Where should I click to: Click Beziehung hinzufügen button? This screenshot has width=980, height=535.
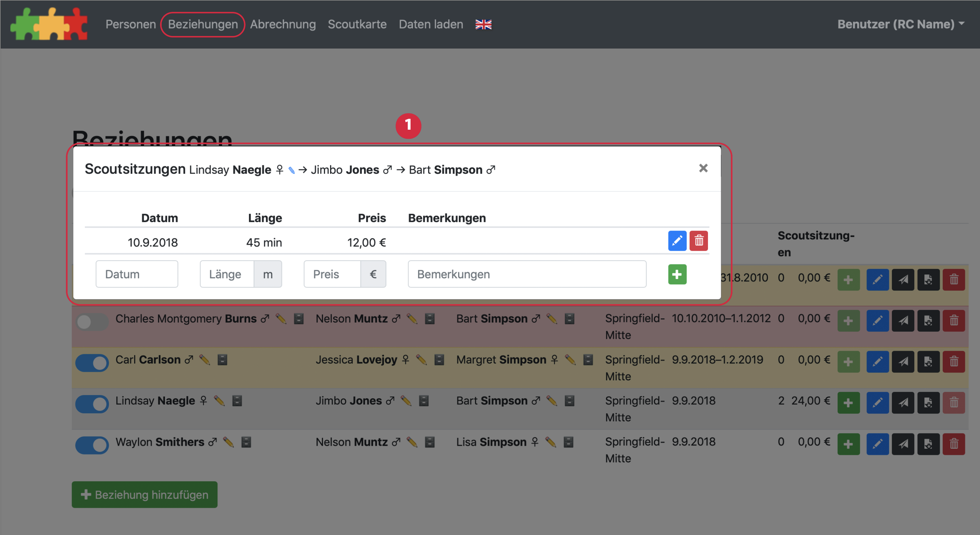tap(145, 494)
